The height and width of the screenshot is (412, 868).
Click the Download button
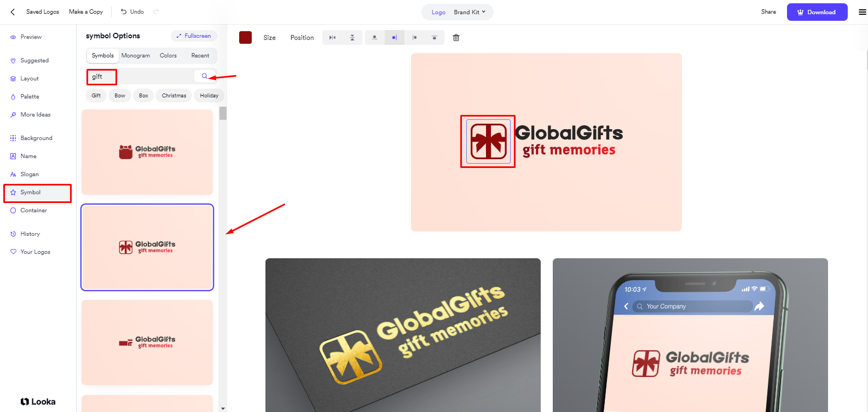tap(817, 12)
